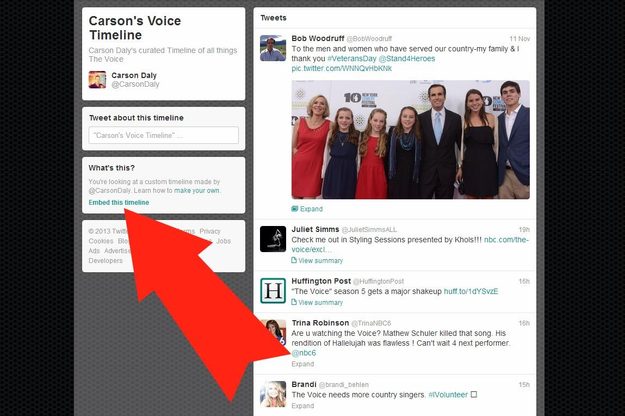625x416 pixels.
Task: Open Juliet Simms's avatar
Action: pos(273,239)
